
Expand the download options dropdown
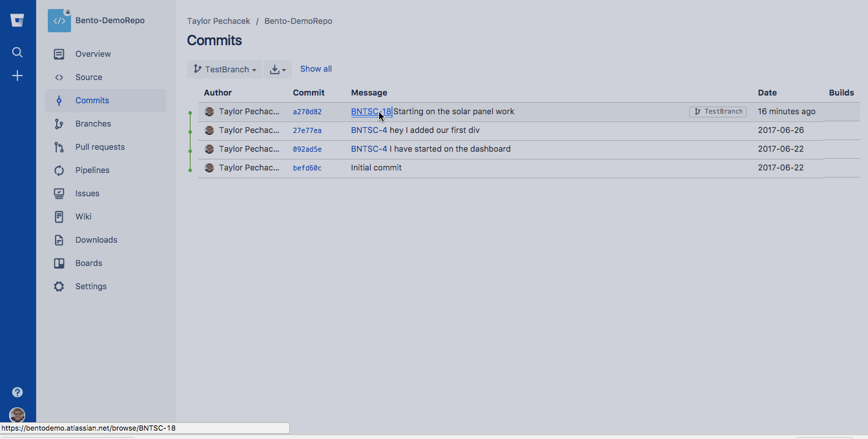[278, 69]
